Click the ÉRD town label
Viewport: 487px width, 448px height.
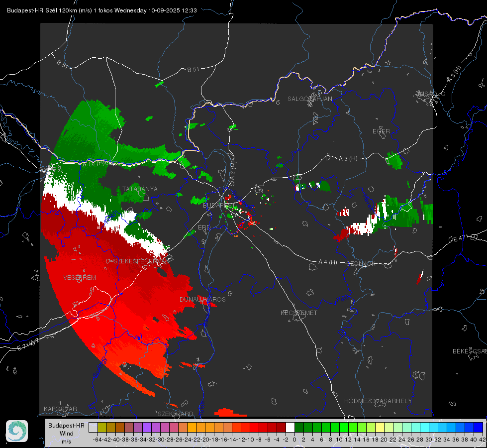click(x=204, y=227)
